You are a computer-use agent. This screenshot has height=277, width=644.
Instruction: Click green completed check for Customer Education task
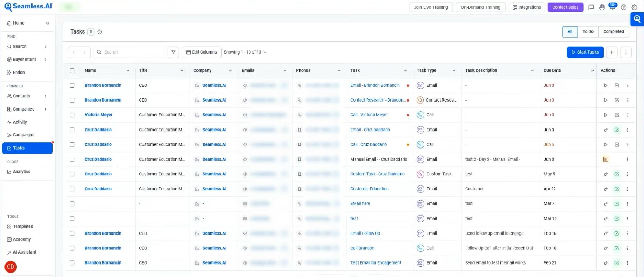pyautogui.click(x=617, y=189)
